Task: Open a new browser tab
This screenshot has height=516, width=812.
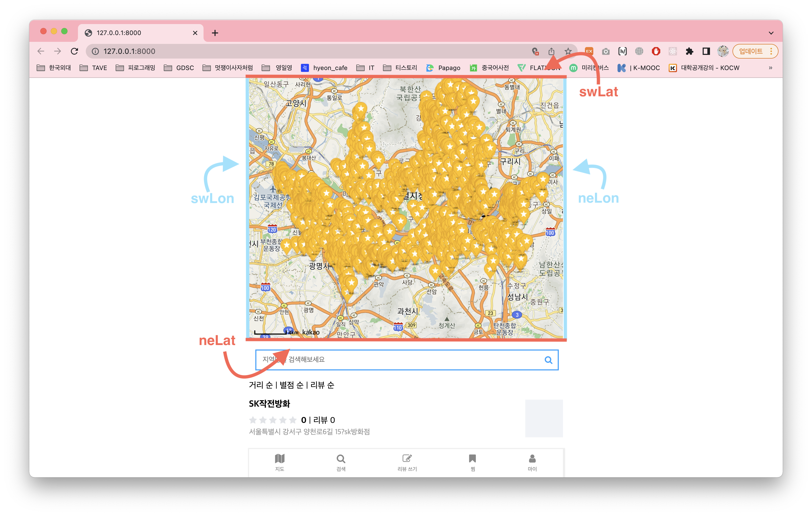Action: point(215,33)
